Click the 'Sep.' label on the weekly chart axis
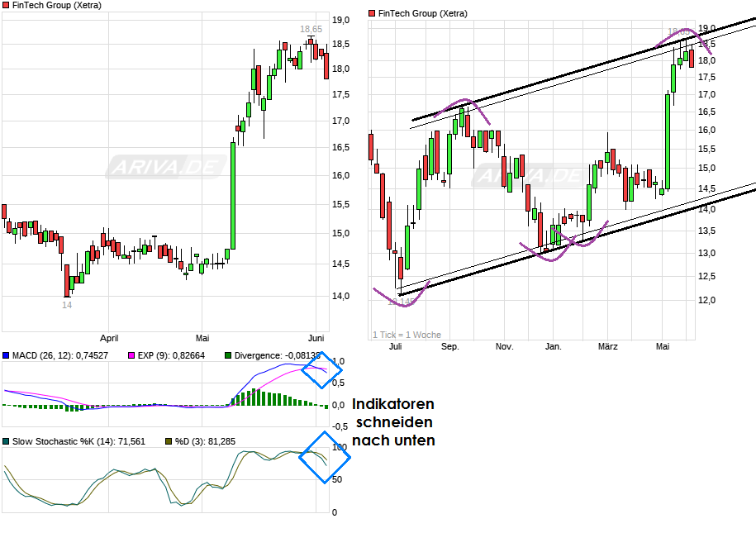The width and height of the screenshot is (756, 533). [x=449, y=346]
